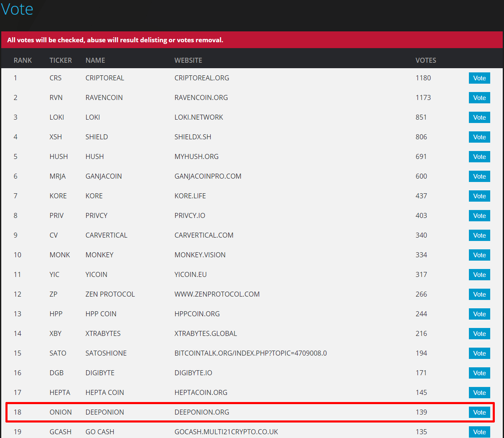Viewport: 504px width, 438px height.
Task: Click the WEBSITE column header
Action: [188, 60]
